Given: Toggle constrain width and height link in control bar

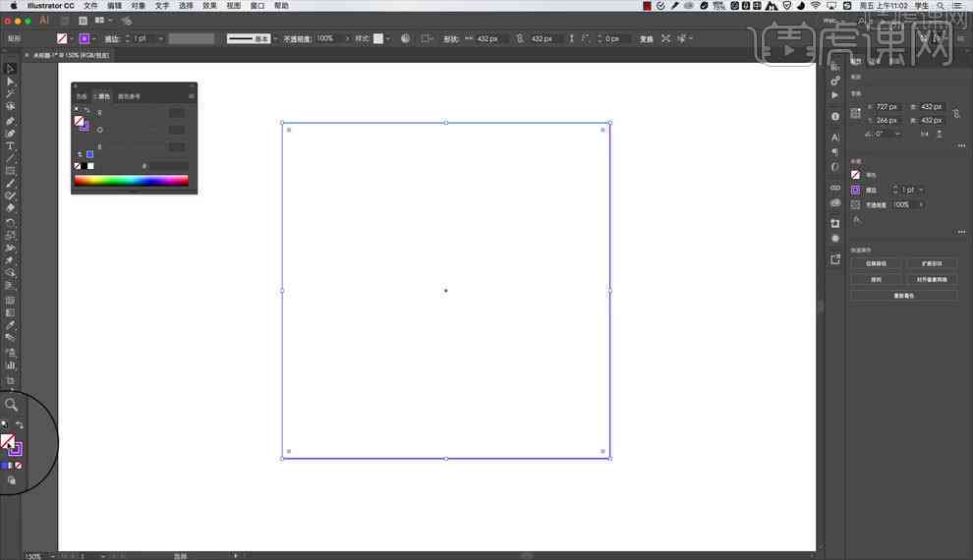Looking at the screenshot, I should point(519,38).
